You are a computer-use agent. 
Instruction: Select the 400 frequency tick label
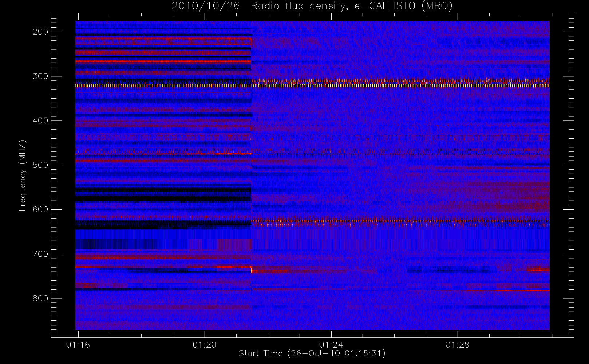pos(40,120)
